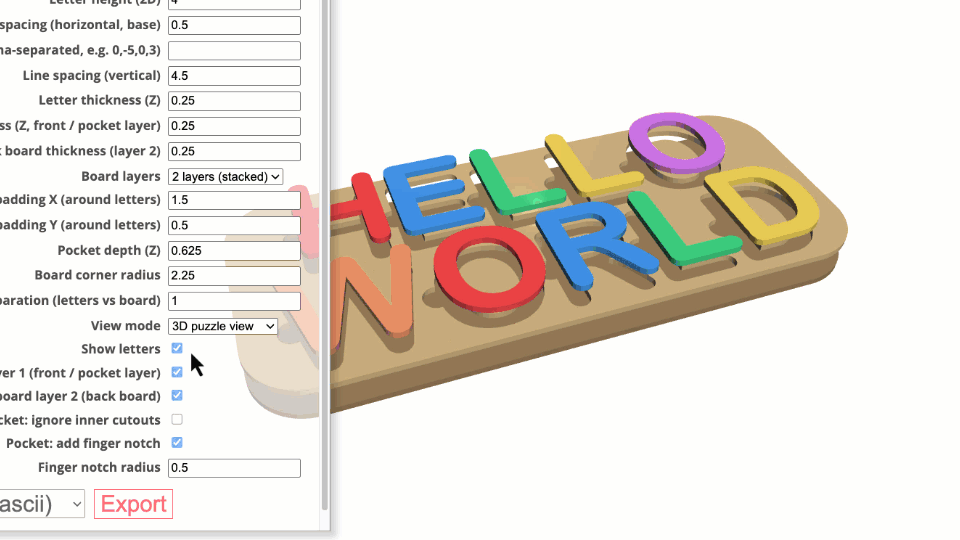The width and height of the screenshot is (960, 540).
Task: Uncheck the Show letters checkbox
Action: (177, 348)
